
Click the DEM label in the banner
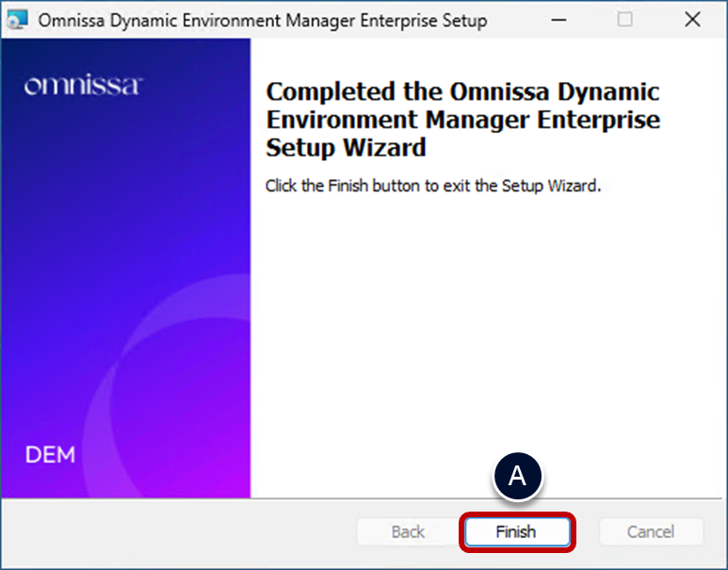(51, 455)
